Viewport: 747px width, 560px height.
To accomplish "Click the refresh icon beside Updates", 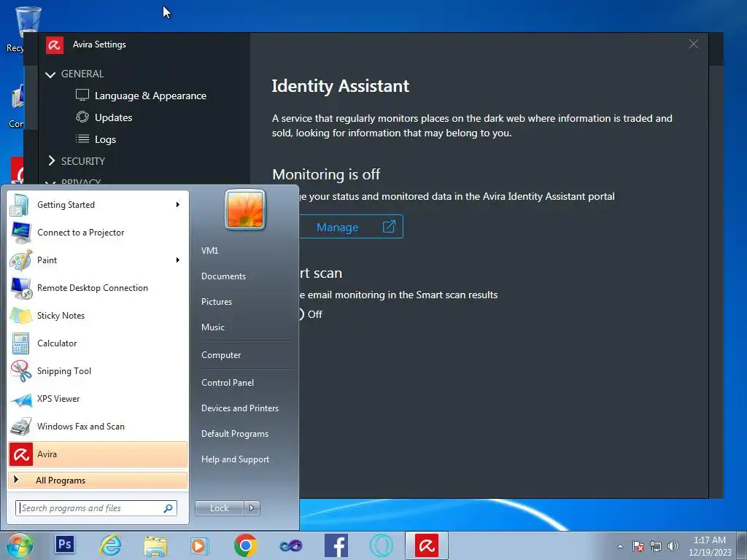I will point(82,117).
